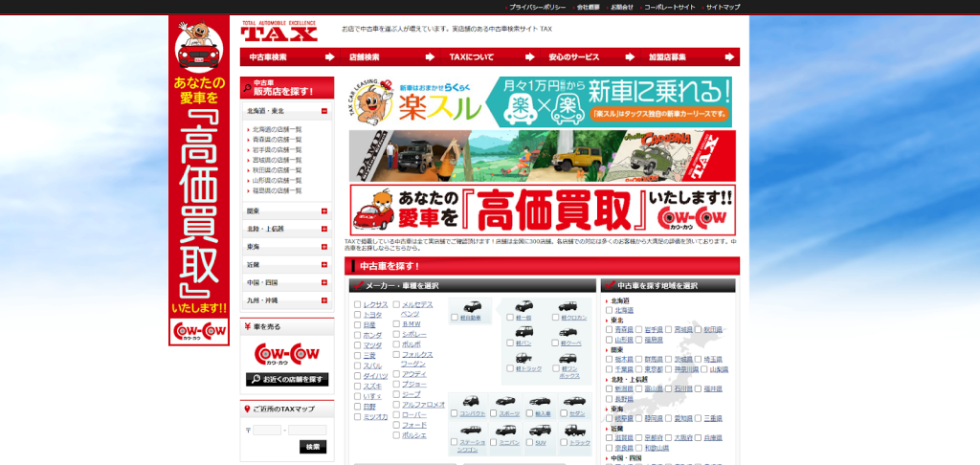Click the first postal code input box
The width and height of the screenshot is (980, 465).
[x=267, y=430]
